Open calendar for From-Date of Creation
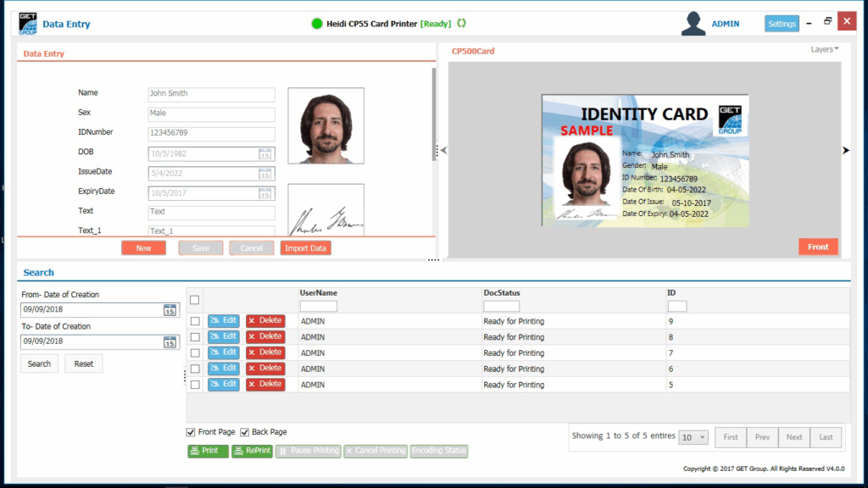 click(x=170, y=310)
